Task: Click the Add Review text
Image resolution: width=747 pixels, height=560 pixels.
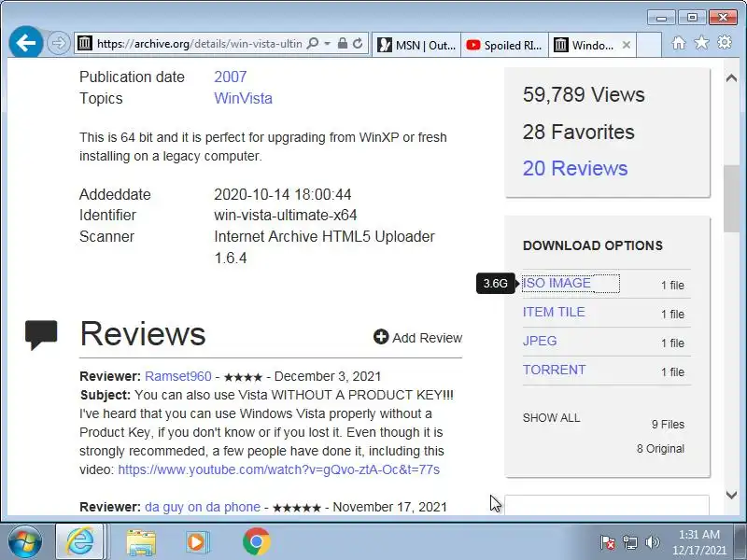Action: [428, 338]
